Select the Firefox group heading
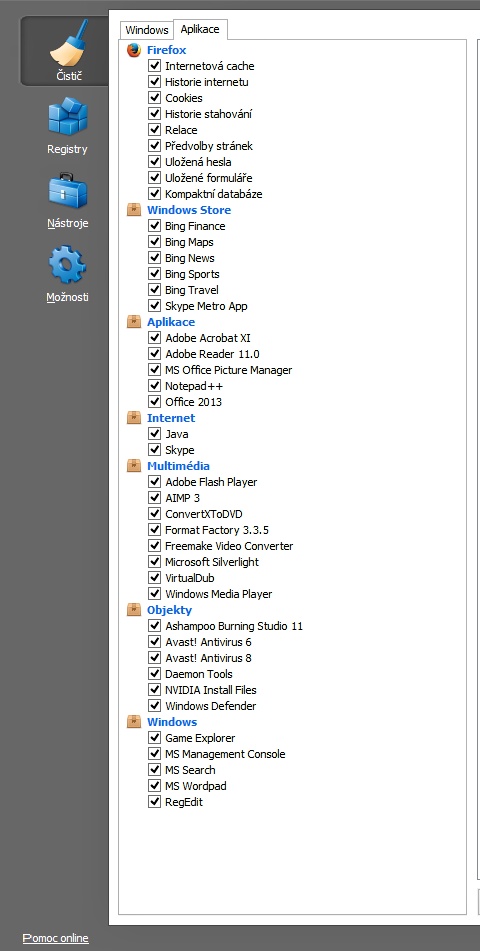 click(x=166, y=50)
